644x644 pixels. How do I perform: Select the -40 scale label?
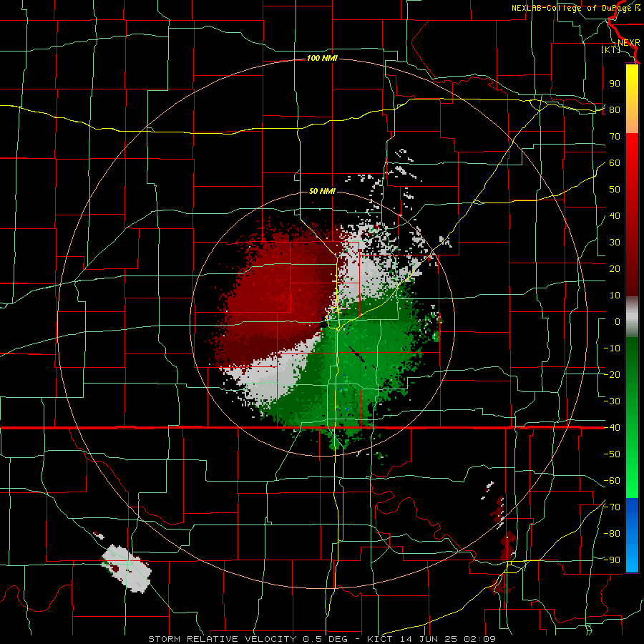pyautogui.click(x=612, y=428)
